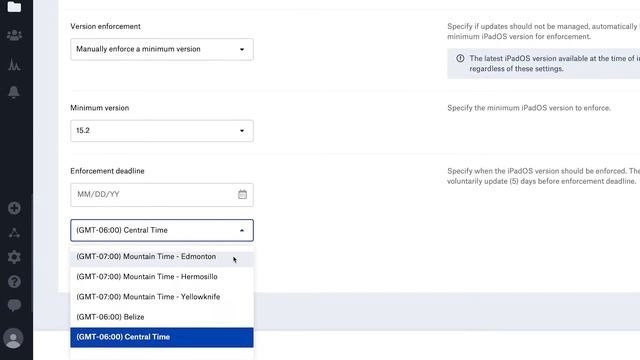Image resolution: width=640 pixels, height=360 pixels.
Task: Open the users group sidebar icon
Action: pyautogui.click(x=14, y=35)
